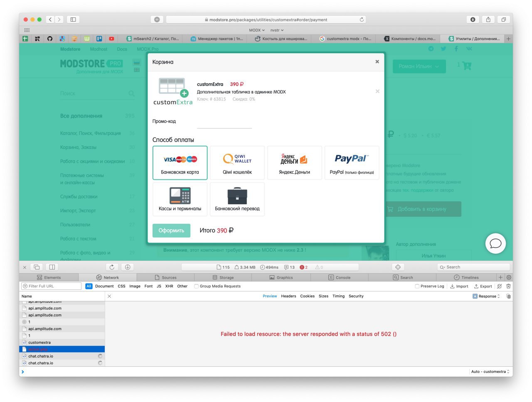Expand the nvstr favorites folder

[x=277, y=30]
